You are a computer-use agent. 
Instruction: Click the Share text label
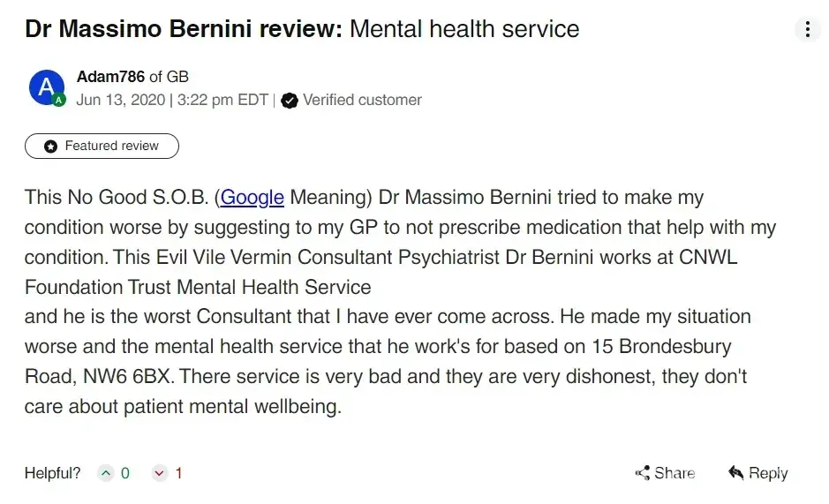pyautogui.click(x=675, y=474)
